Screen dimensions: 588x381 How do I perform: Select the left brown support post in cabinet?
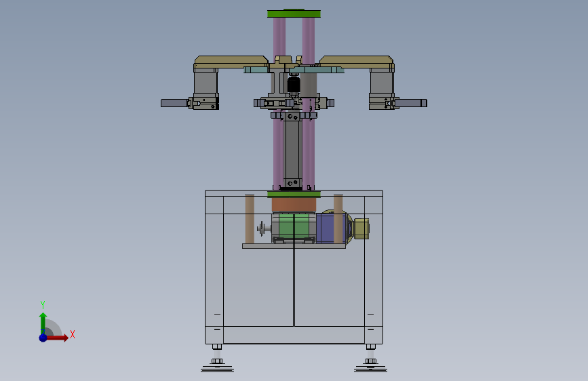(x=250, y=219)
